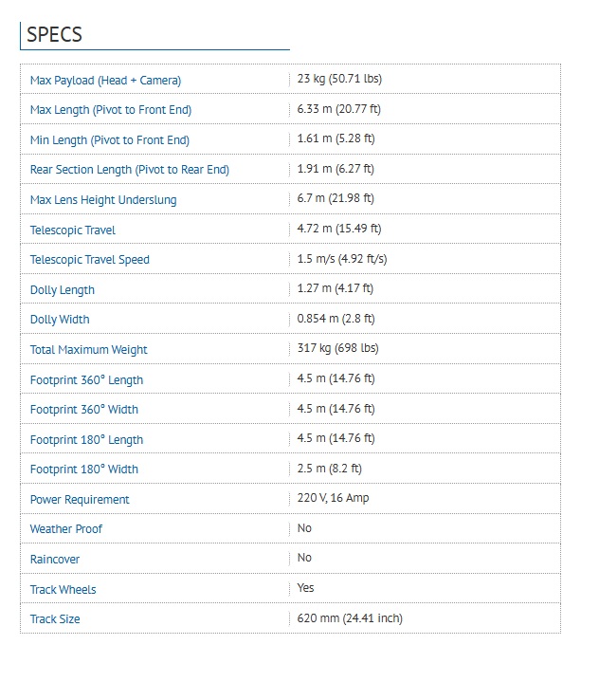Select the Max Payload (Head + Camera) label

(106, 81)
